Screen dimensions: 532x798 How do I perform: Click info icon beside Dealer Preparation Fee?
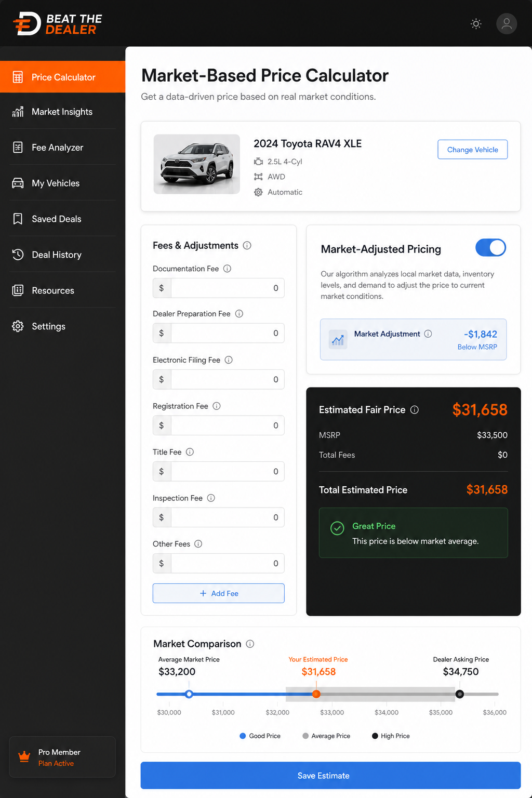(239, 314)
